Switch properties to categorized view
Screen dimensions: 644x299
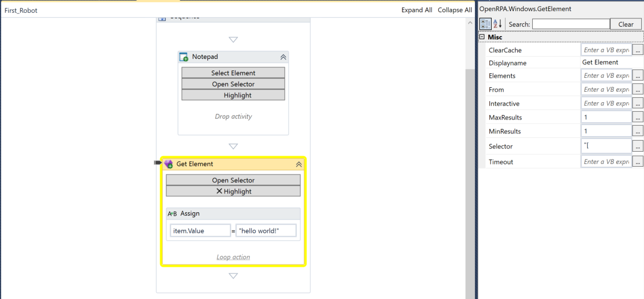486,24
